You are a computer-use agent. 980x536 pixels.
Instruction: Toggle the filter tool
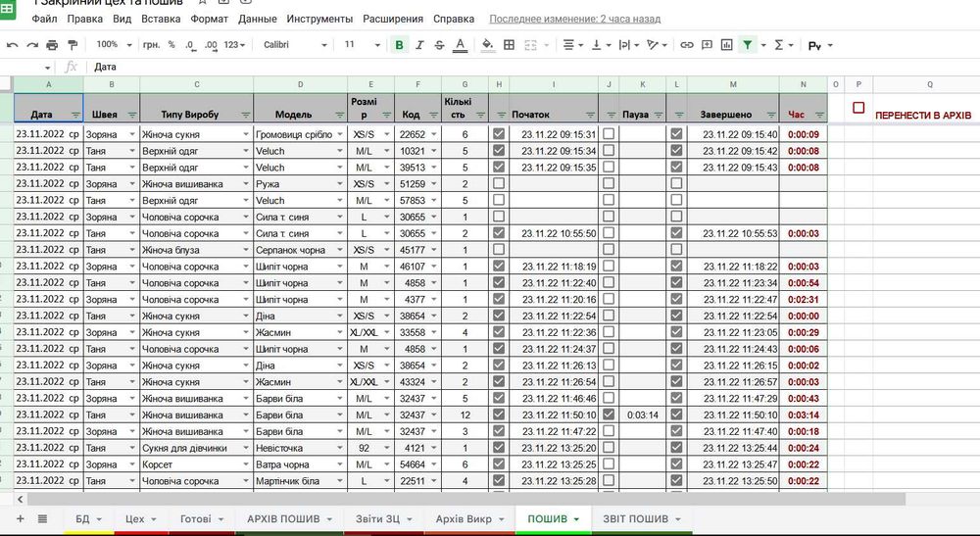click(748, 45)
